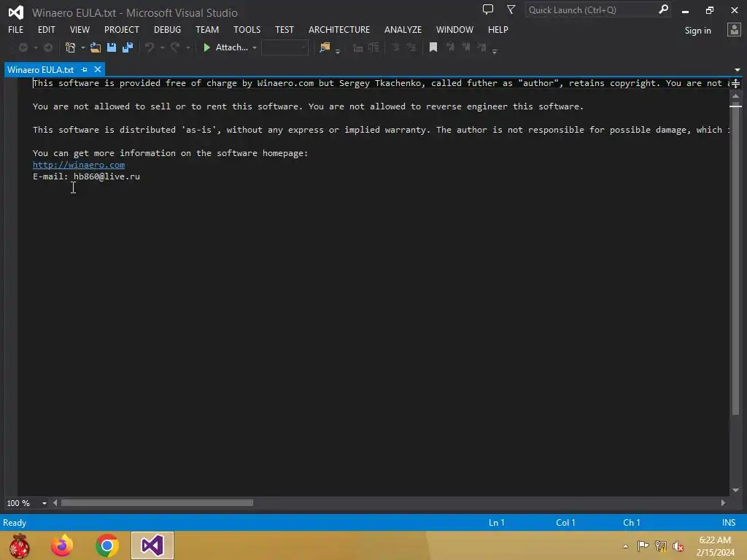This screenshot has width=747, height=560.
Task: Open the Undo history dropdown arrow
Action: [x=162, y=47]
